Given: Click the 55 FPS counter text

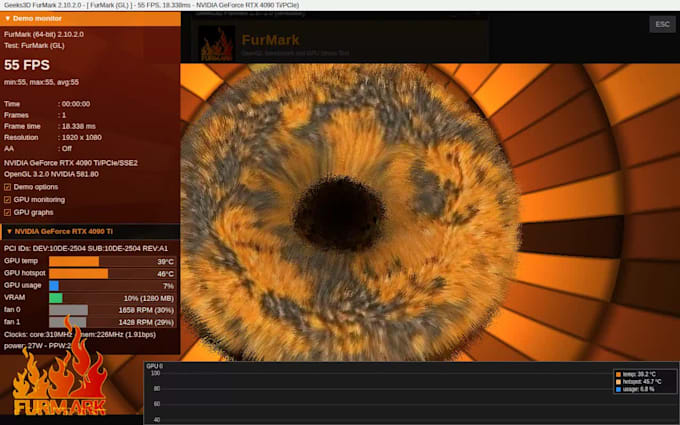Looking at the screenshot, I should pyautogui.click(x=27, y=65).
